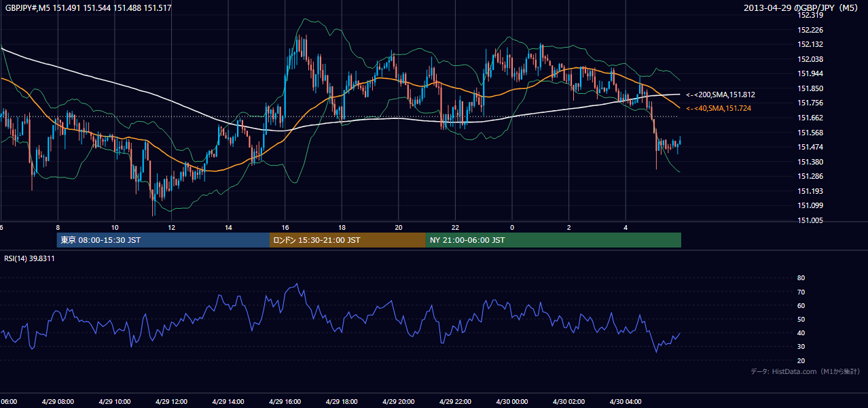Click the RSI(14) 39.8311 indicator label

tap(30, 258)
